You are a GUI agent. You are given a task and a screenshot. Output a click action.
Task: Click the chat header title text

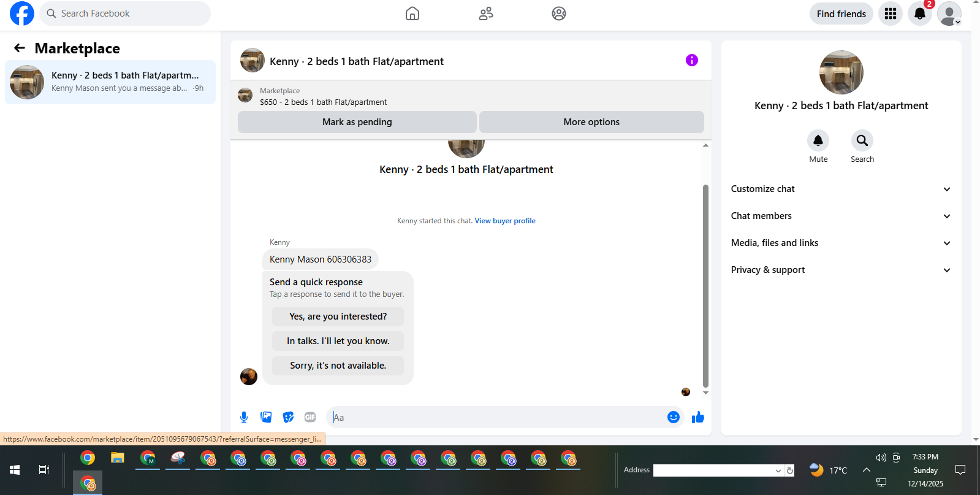pos(357,61)
